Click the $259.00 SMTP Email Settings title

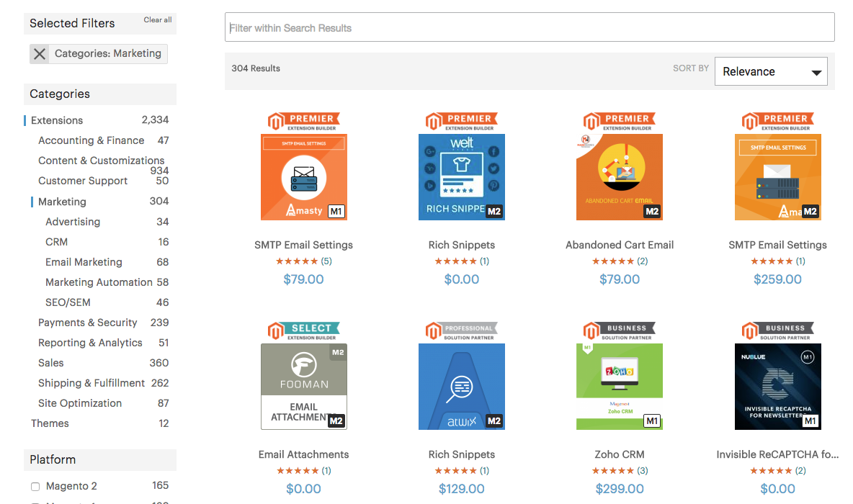coord(777,245)
